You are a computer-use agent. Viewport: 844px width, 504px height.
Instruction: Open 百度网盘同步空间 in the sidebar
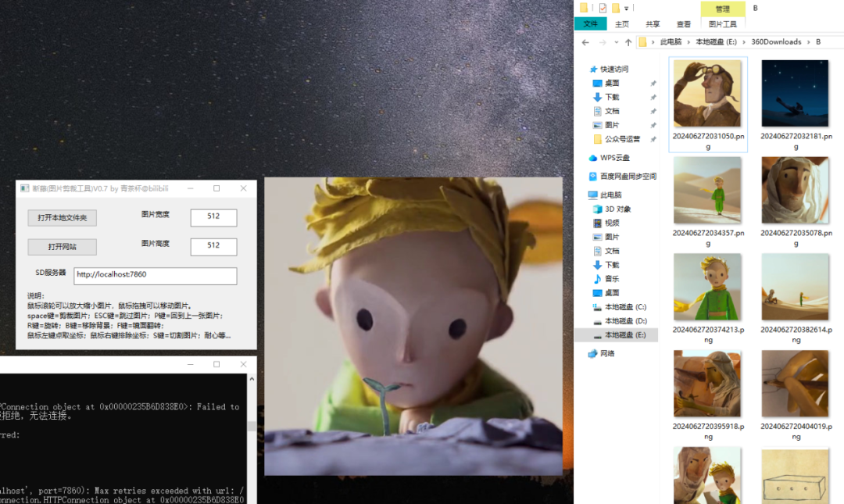[628, 177]
